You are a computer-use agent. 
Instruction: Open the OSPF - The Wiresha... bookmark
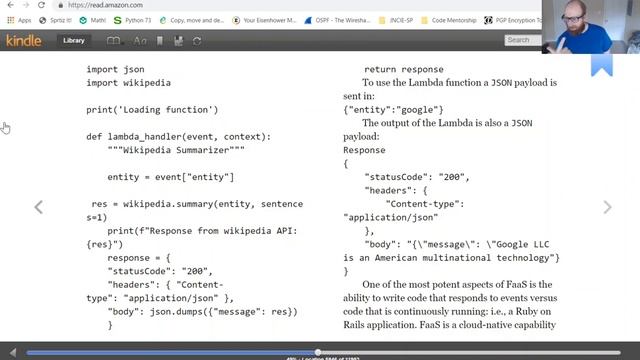pos(337,20)
